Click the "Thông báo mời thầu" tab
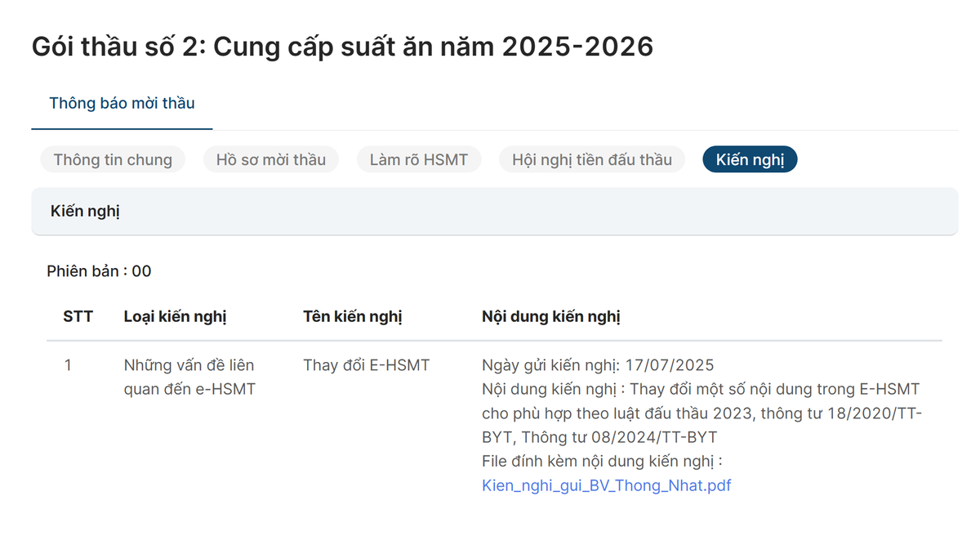The image size is (980, 554). 121,103
